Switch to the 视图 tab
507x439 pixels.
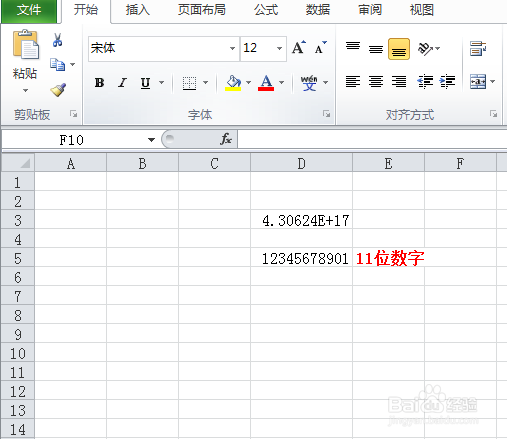(x=422, y=10)
